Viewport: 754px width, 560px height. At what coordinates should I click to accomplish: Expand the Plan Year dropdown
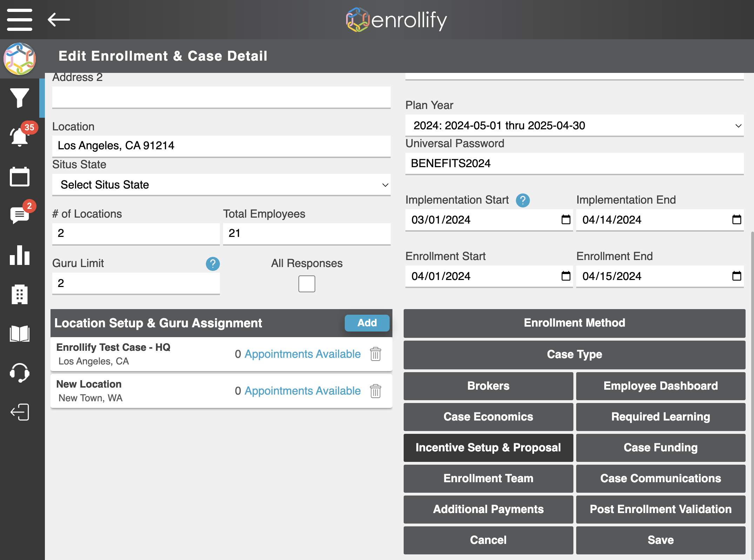(x=574, y=125)
